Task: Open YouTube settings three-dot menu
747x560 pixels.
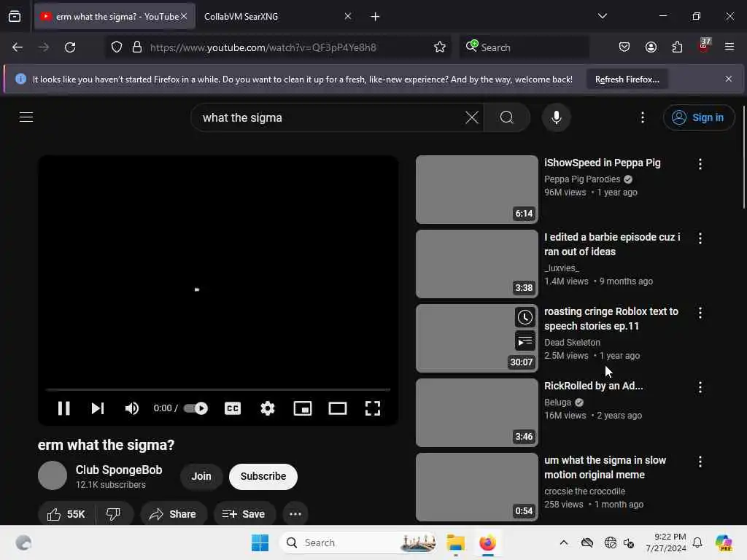Action: pos(642,117)
